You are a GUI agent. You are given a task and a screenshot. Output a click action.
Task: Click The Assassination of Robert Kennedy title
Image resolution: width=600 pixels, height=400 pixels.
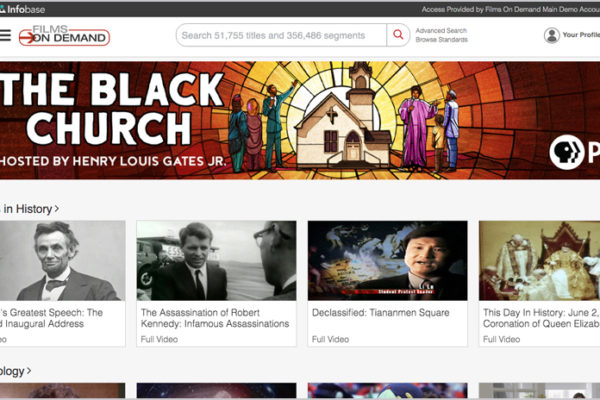click(x=215, y=318)
